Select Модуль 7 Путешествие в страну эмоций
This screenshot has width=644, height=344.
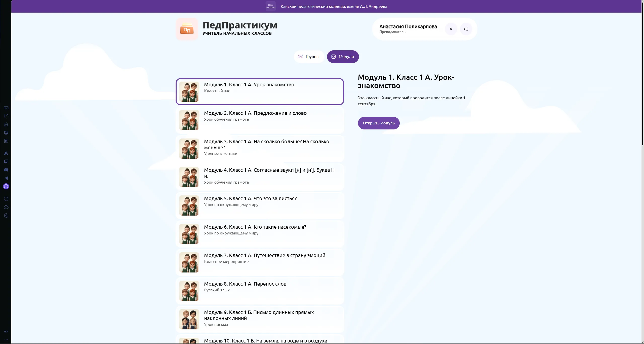coord(260,262)
